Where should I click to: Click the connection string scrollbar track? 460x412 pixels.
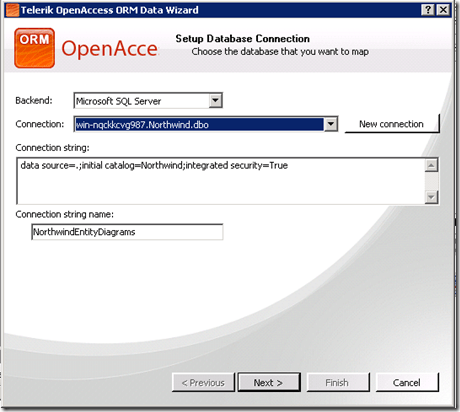(x=431, y=181)
